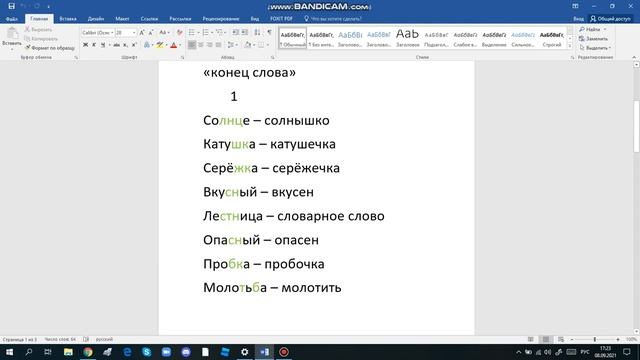
Task: Open Find (Найти) search
Action: (x=590, y=29)
